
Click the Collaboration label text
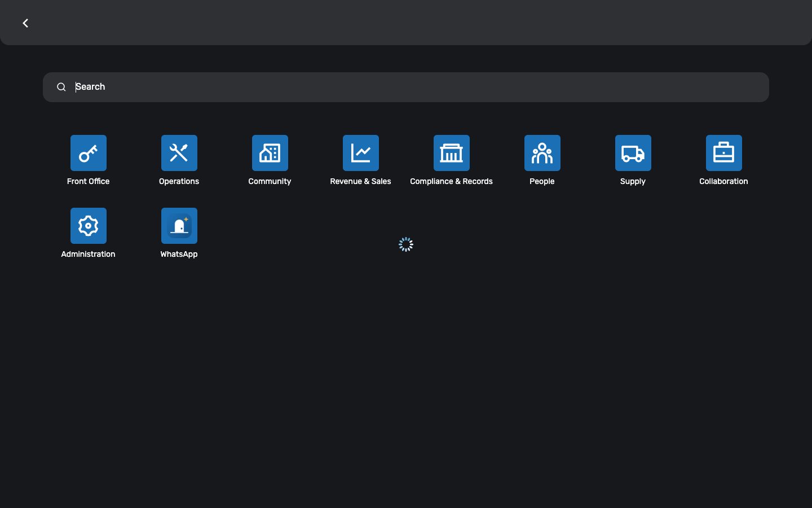724,181
